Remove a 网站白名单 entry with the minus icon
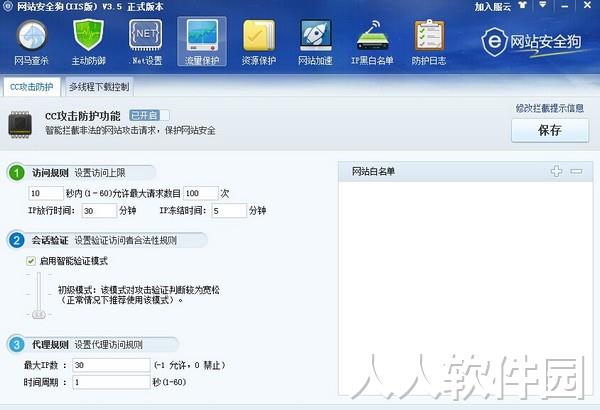The image size is (600, 410). (x=576, y=171)
